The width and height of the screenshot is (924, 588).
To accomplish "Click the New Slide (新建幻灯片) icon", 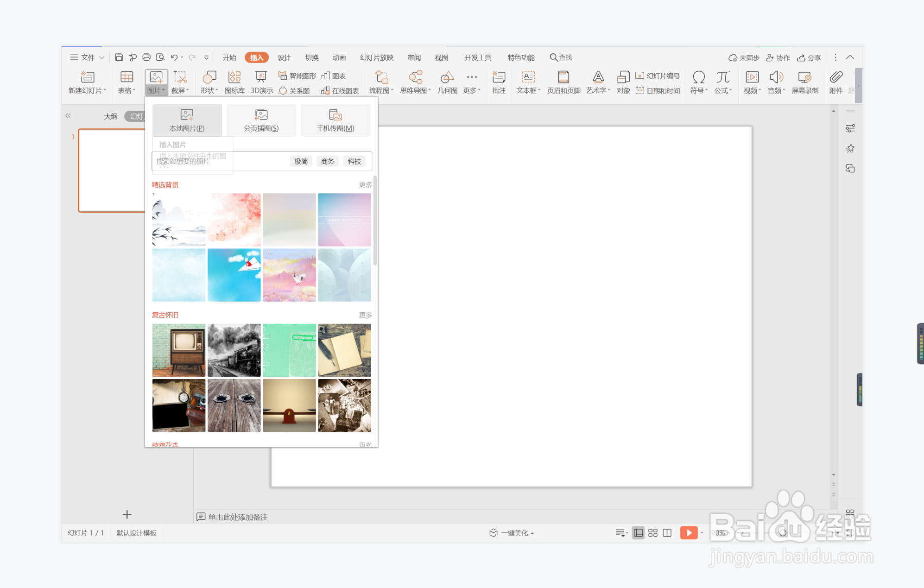I will pyautogui.click(x=87, y=77).
